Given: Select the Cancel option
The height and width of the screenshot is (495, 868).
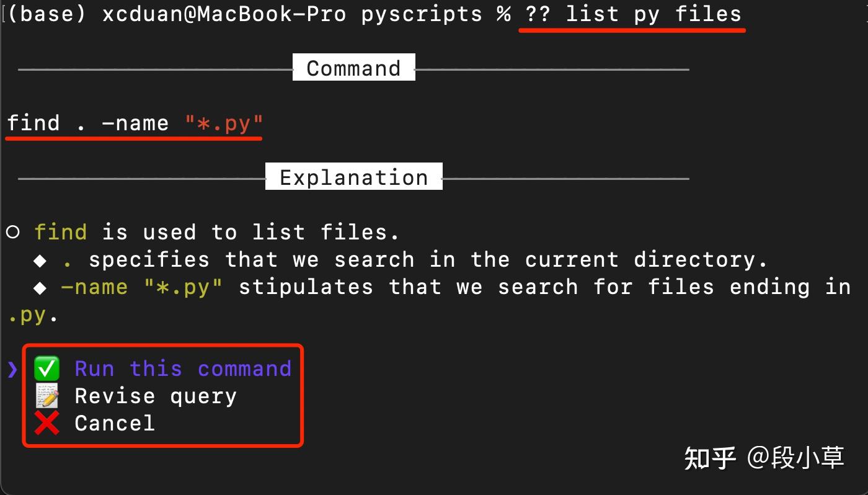Looking at the screenshot, I should point(114,422).
